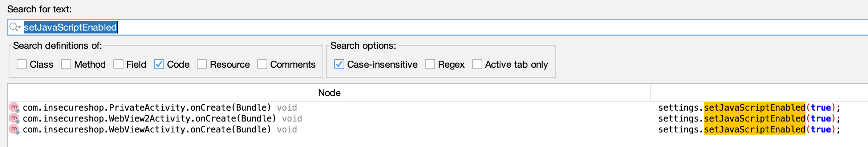Enable the Class search definition checkbox
Screen dimensions: 868x147
coord(22,64)
